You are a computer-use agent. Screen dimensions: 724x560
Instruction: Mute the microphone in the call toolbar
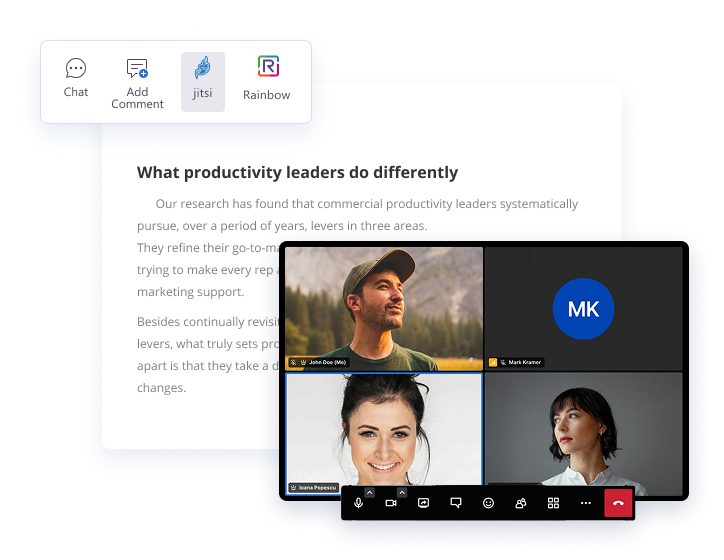click(358, 503)
